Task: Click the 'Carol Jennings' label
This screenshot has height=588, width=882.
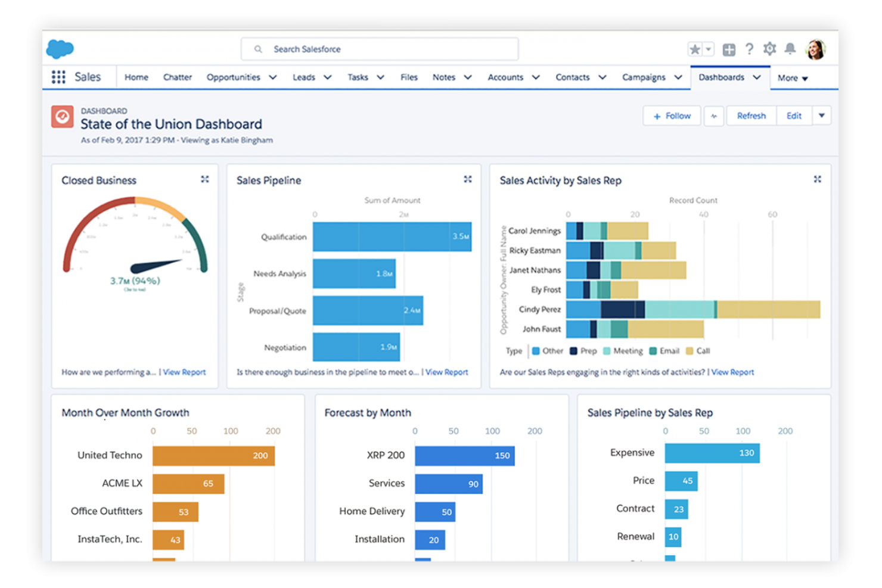Action: click(535, 231)
